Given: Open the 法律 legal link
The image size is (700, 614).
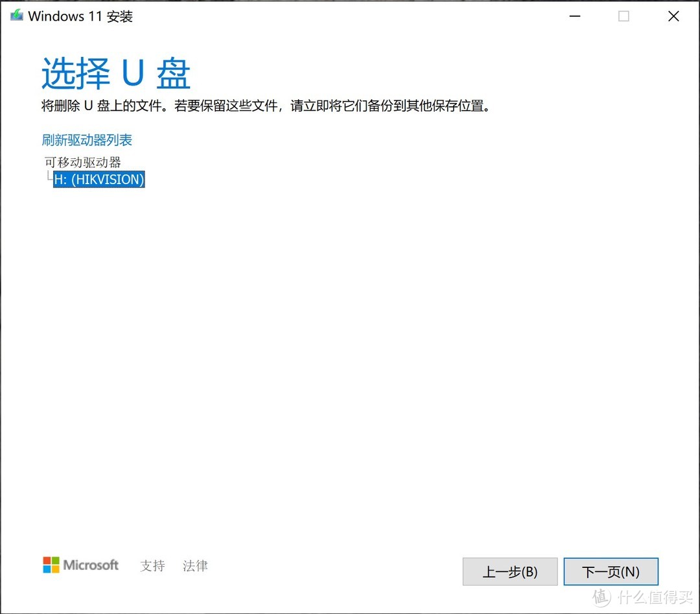Looking at the screenshot, I should tap(195, 566).
